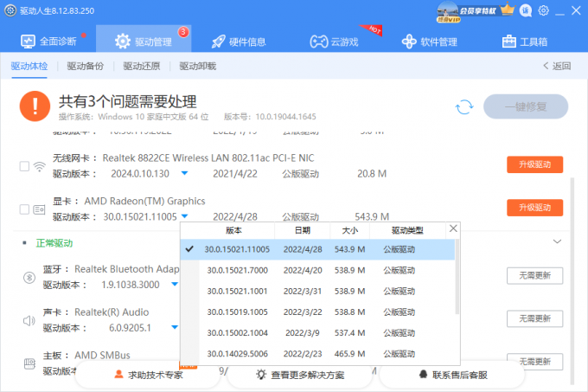
Task: Click the motherboard AMD SMBus icon
Action: pos(29,363)
